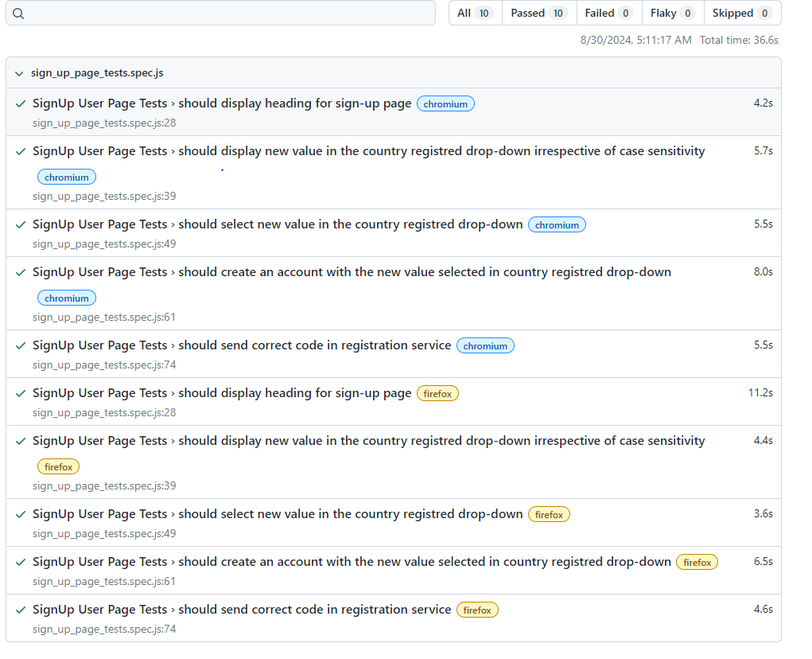
Task: Filter by Passed tests
Action: [538, 13]
